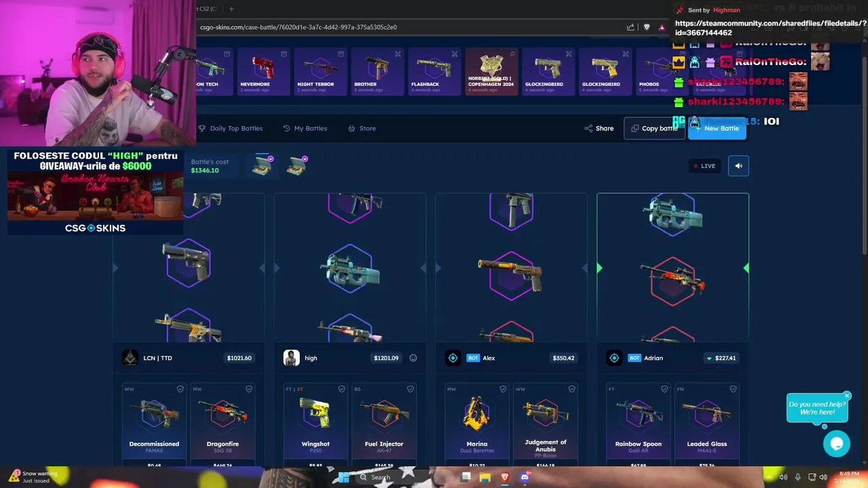Click the history icon beside My Battles
Viewport: 868px width, 488px height.
(287, 128)
